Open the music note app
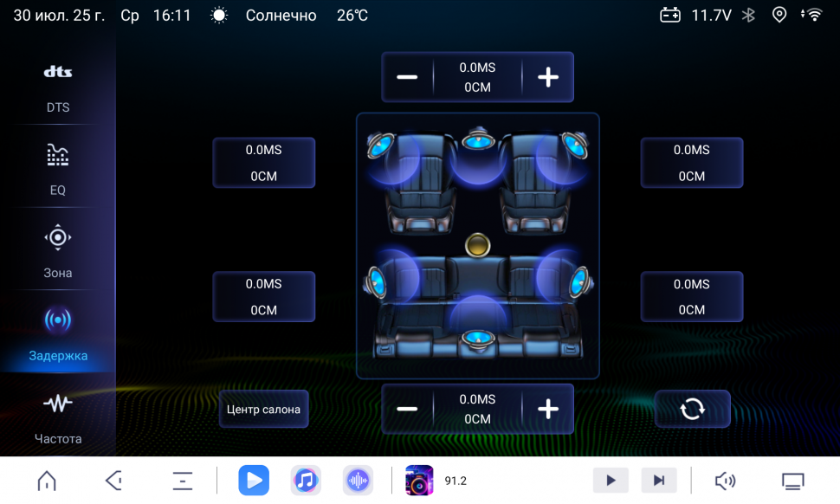Image resolution: width=840 pixels, height=504 pixels. point(306,481)
